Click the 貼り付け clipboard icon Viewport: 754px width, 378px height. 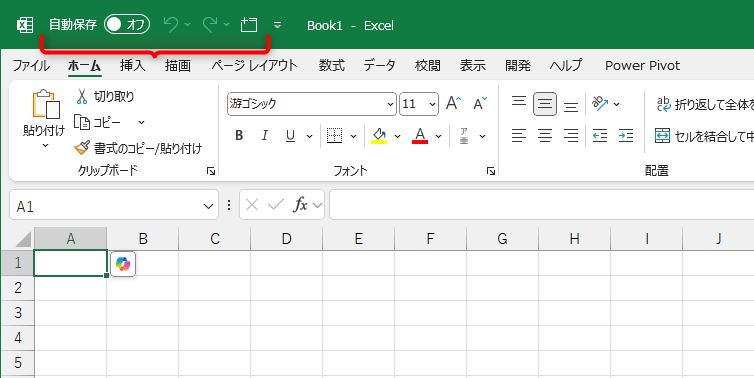(x=45, y=104)
